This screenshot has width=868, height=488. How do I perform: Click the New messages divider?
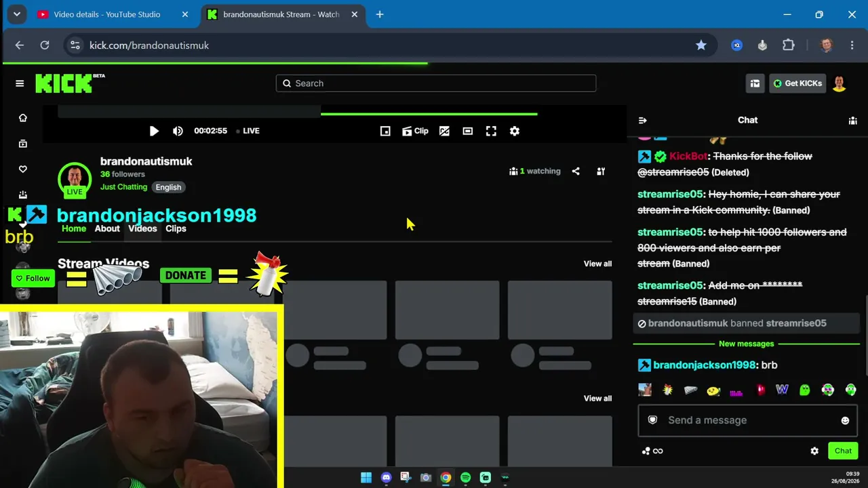(746, 344)
